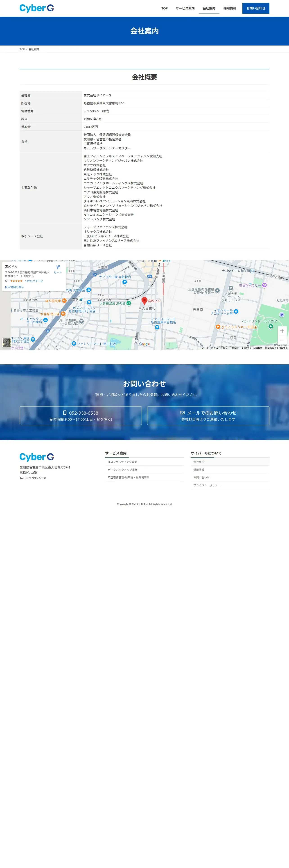Click 三菱電機 名古屋製作所 marker icon
This screenshot has width=289, height=868.
(x=217, y=290)
